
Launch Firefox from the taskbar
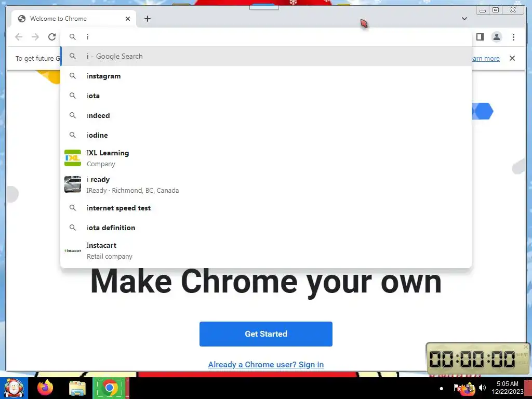click(45, 388)
